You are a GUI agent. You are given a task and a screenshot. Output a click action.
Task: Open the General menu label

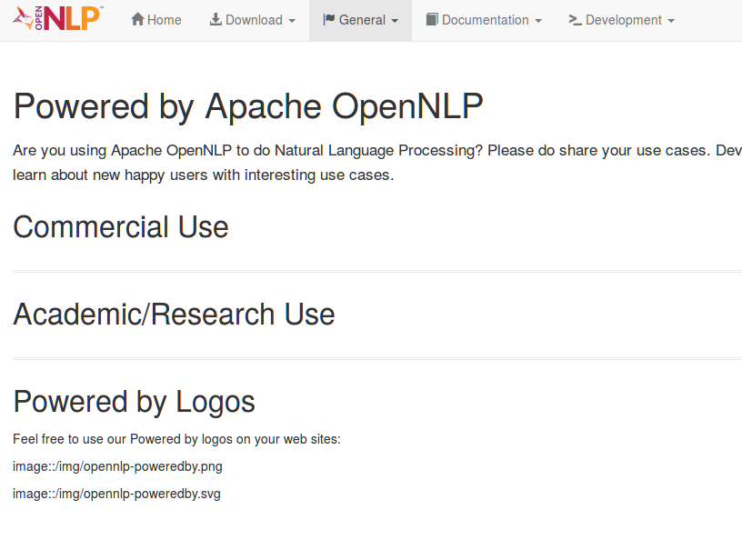pos(362,20)
